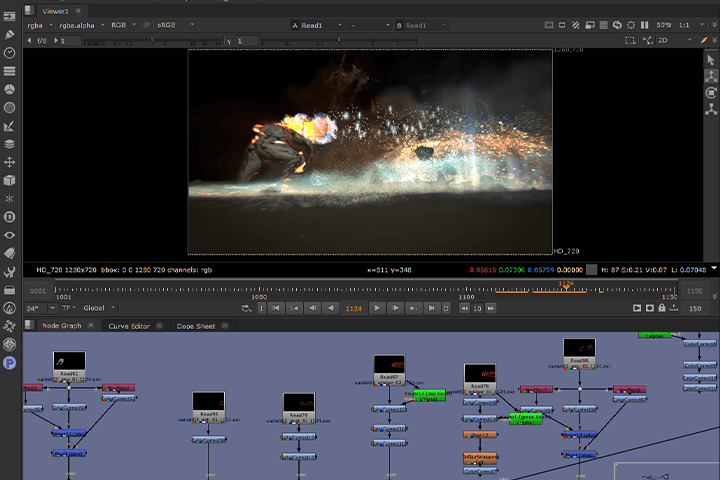Open the Metadata nodes tag icon

(x=9, y=253)
